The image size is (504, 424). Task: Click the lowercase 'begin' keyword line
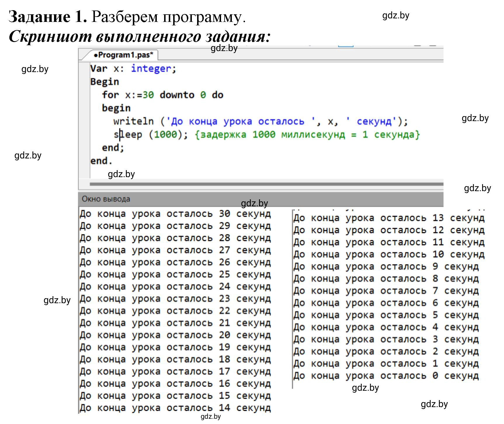tap(116, 108)
